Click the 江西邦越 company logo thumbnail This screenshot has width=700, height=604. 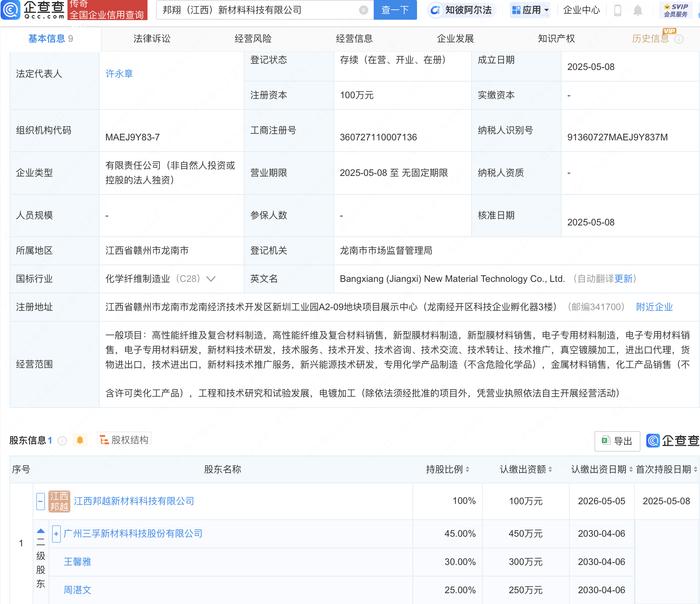click(59, 501)
